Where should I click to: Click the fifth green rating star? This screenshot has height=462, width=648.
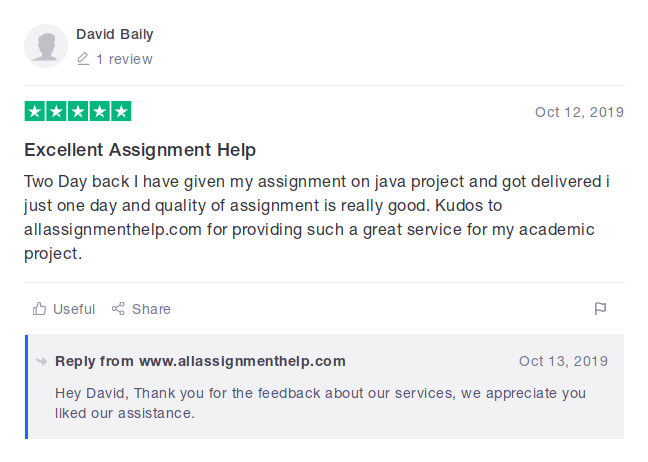pos(121,112)
